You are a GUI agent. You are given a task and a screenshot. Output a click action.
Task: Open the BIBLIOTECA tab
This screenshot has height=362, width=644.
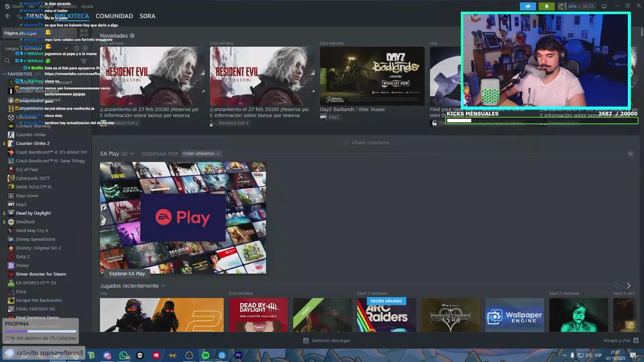(72, 16)
